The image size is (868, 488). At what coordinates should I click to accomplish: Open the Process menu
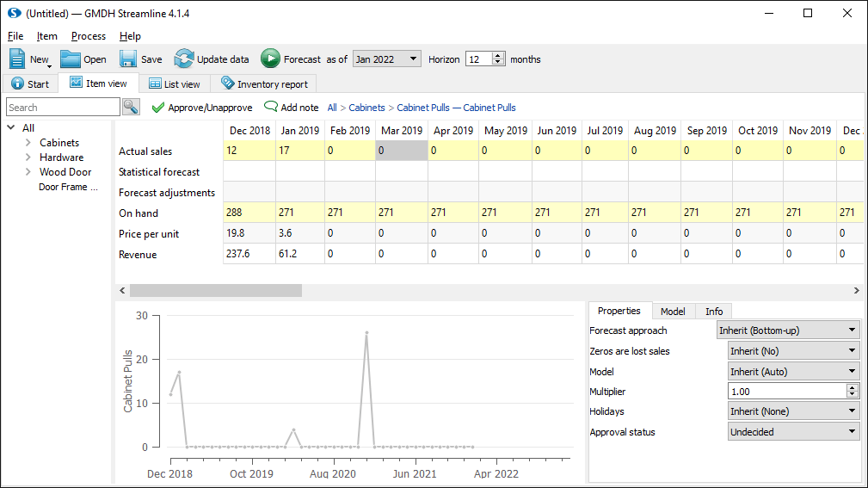[89, 36]
